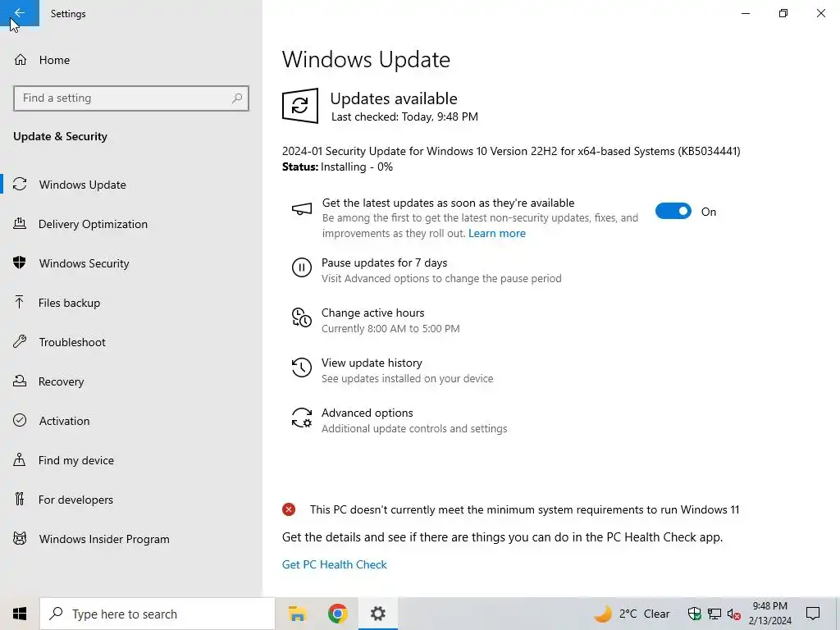Click the red error icon for Windows 11
The image size is (840, 630).
[289, 509]
